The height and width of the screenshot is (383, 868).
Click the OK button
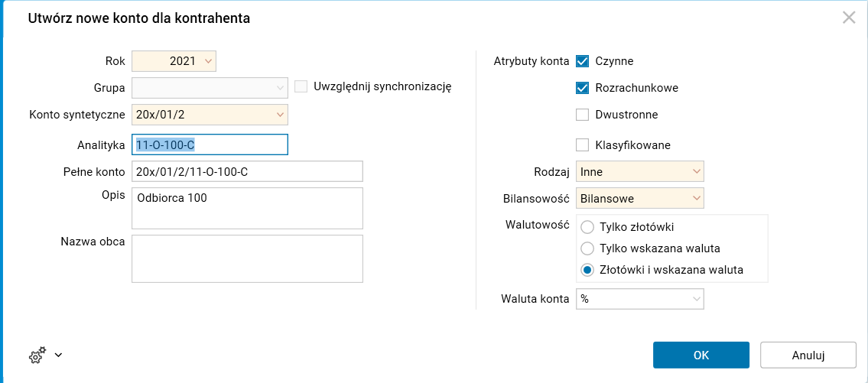click(x=701, y=355)
